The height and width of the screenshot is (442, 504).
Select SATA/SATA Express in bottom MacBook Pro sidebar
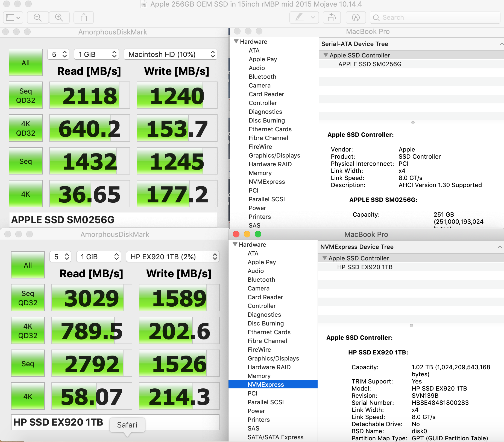(275, 437)
